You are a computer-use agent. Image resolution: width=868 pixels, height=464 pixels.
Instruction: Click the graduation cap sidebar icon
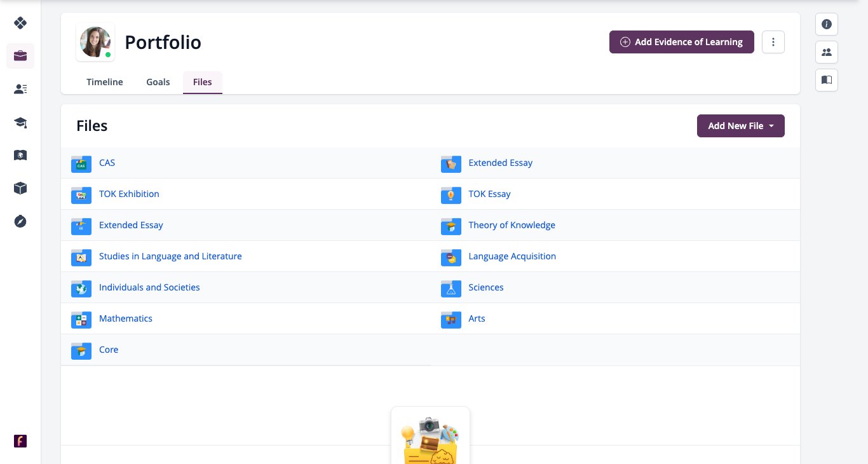pyautogui.click(x=20, y=122)
